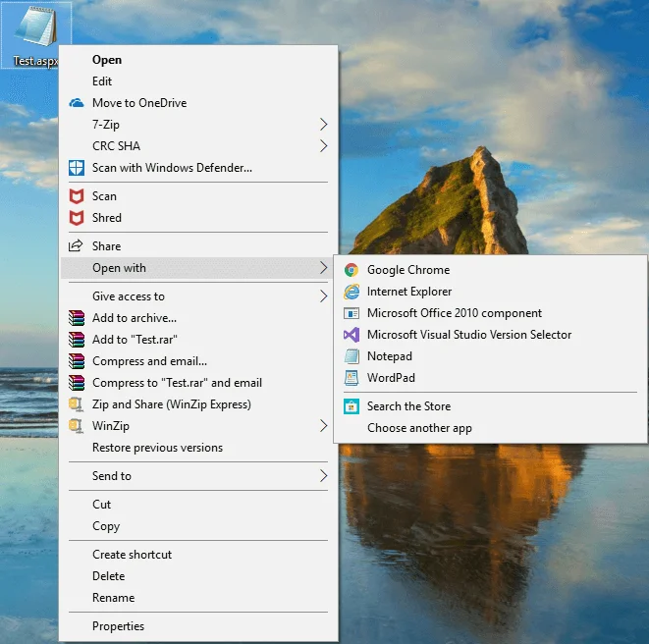Click the Internet Explorer icon
This screenshot has height=644, width=649.
pos(352,292)
